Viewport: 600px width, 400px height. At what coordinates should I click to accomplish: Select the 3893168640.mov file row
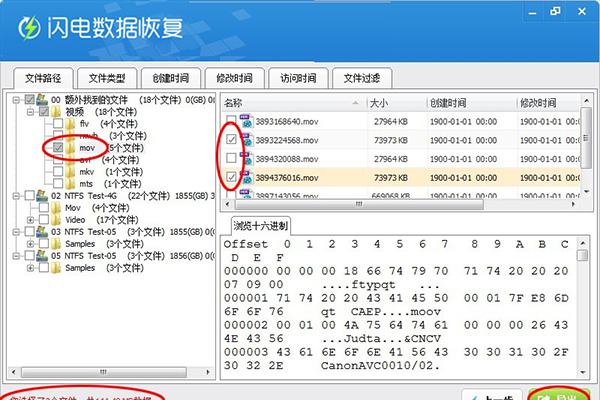[x=401, y=121]
